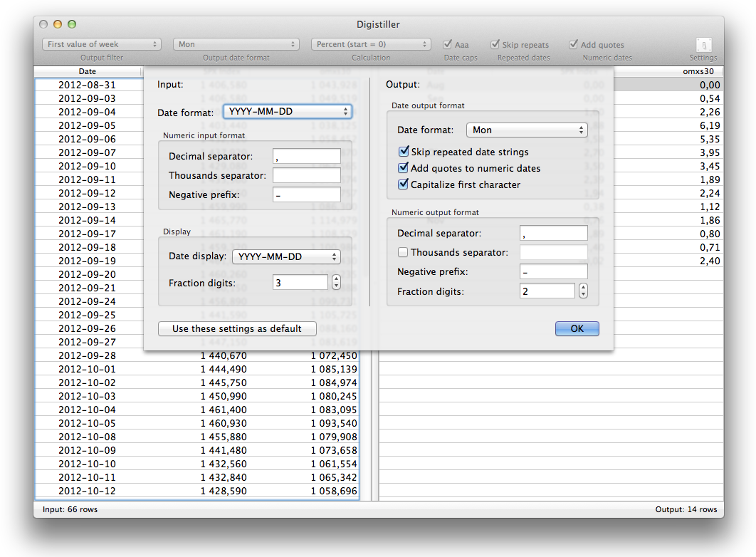The height and width of the screenshot is (557, 756).
Task: Click the omxs30 column header
Action: (698, 71)
